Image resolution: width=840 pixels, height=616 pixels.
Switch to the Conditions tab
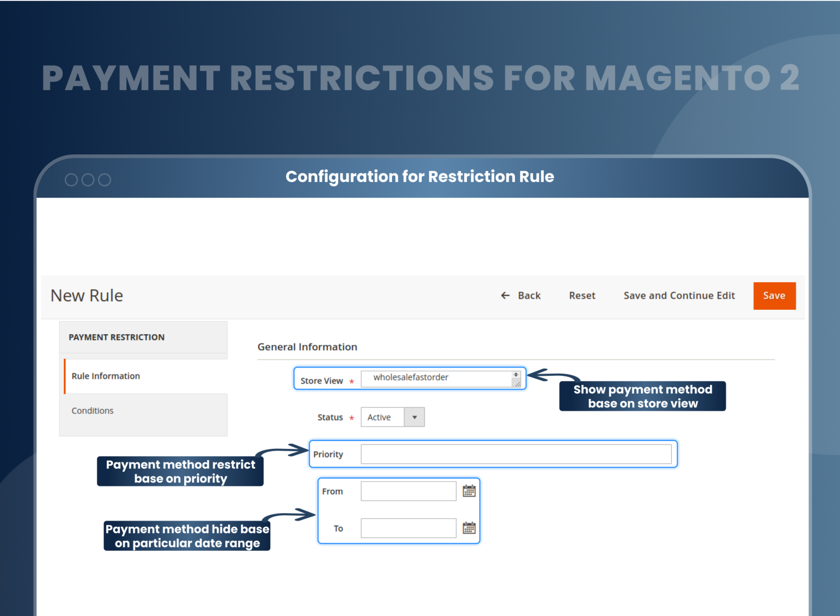pyautogui.click(x=93, y=410)
